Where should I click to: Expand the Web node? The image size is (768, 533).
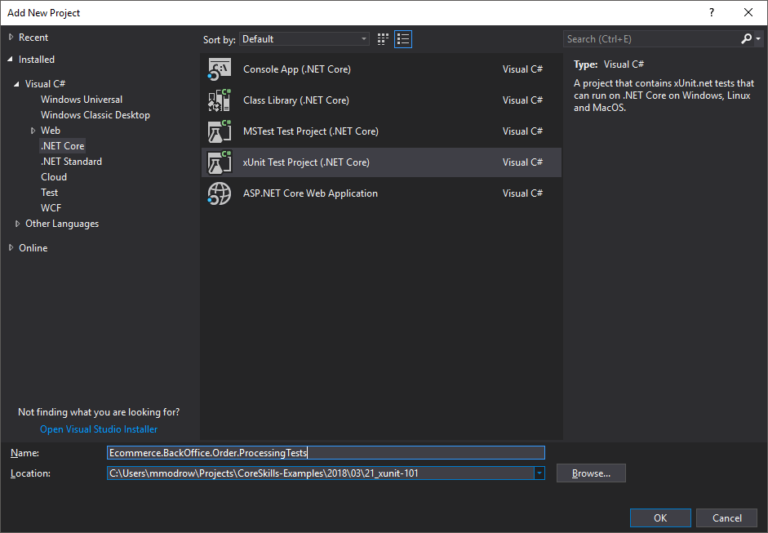tap(33, 131)
